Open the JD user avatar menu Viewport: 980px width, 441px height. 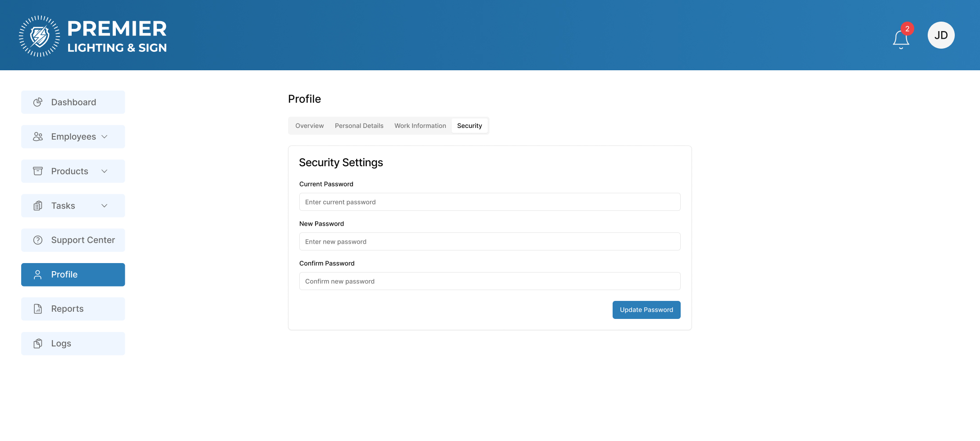(941, 35)
